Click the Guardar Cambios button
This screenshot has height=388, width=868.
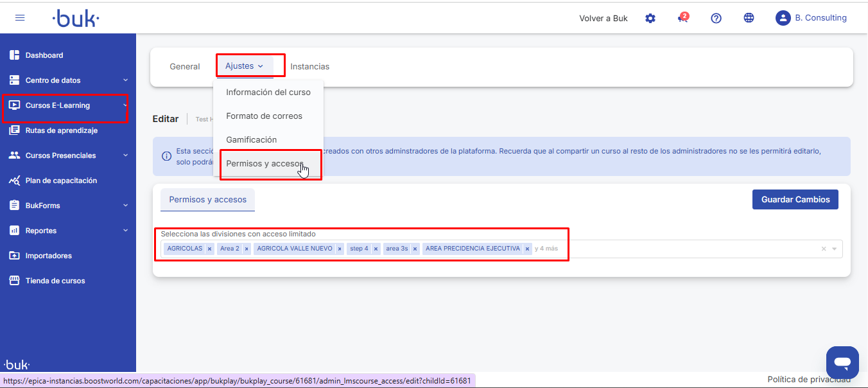795,200
